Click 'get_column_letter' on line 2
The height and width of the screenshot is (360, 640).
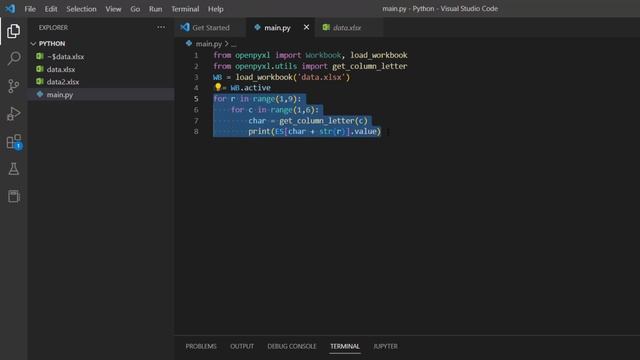(x=370, y=66)
